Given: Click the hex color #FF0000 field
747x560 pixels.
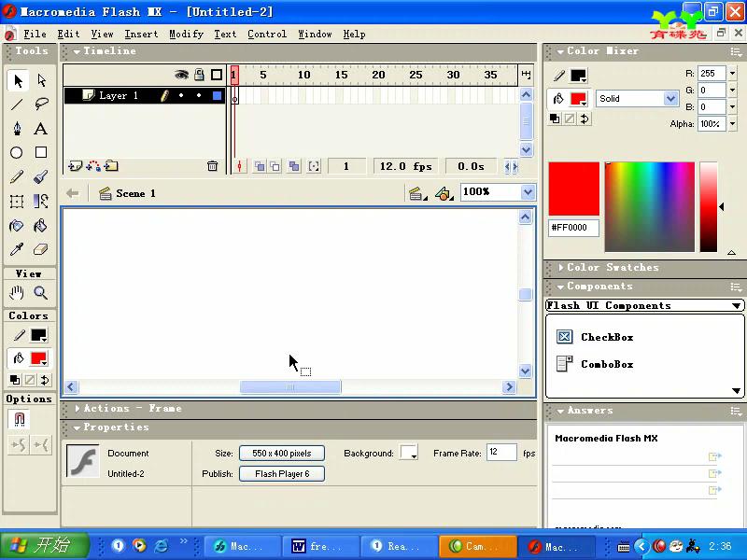Looking at the screenshot, I should coord(573,228).
